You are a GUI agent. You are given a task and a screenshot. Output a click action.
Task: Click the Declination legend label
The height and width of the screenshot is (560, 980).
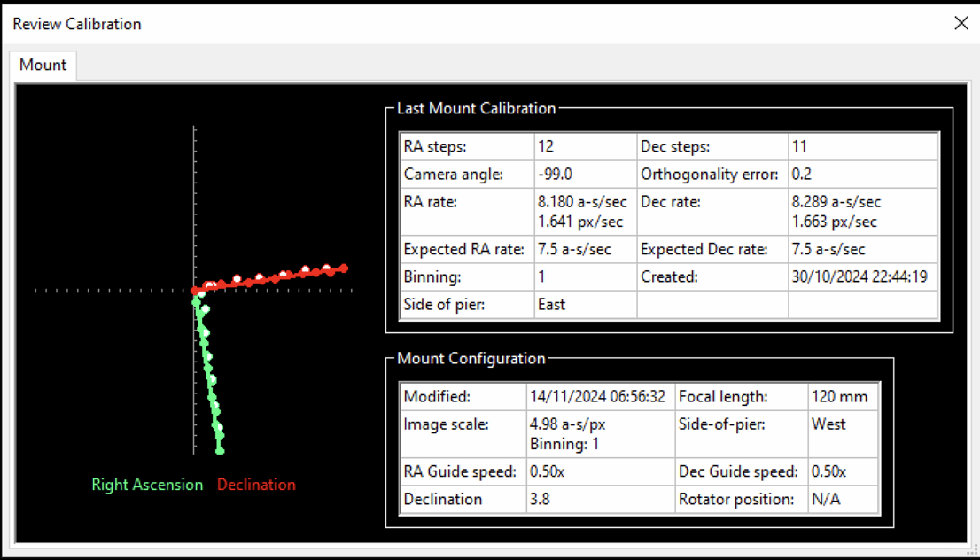click(x=256, y=485)
